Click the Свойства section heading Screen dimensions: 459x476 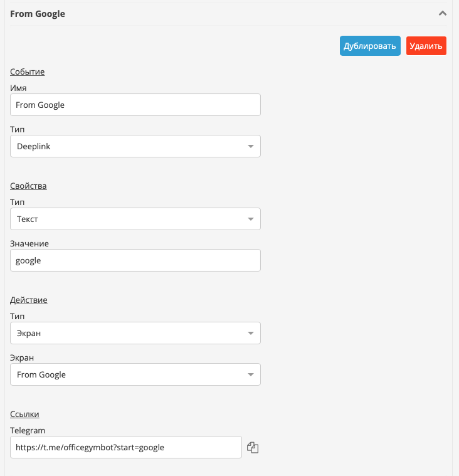28,186
